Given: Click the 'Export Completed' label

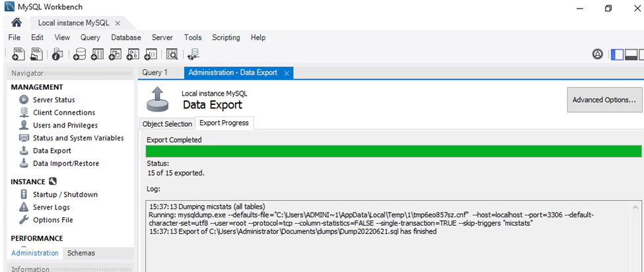Looking at the screenshot, I should (174, 140).
